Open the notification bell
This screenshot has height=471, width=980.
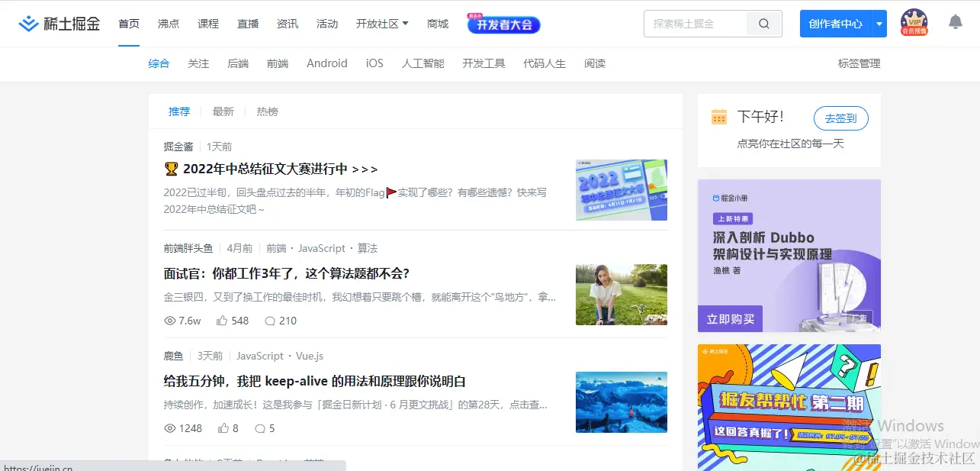[x=955, y=22]
